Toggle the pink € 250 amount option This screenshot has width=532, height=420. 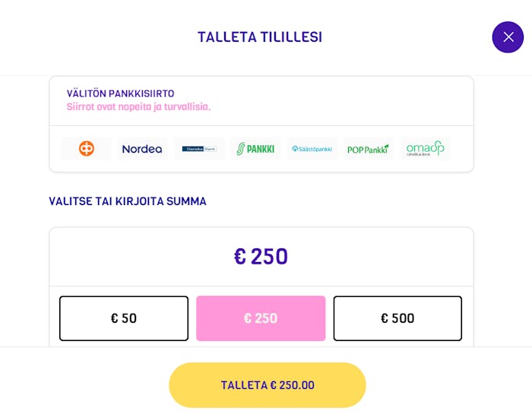[261, 318]
